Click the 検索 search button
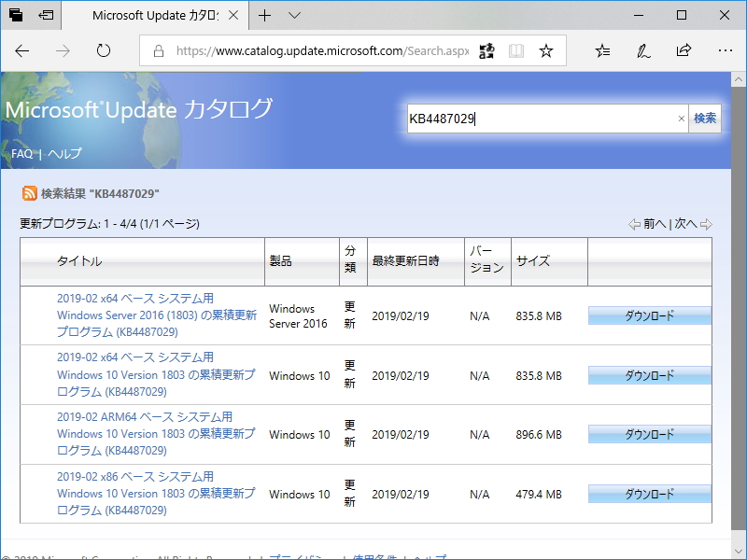This screenshot has width=747, height=560. tap(705, 119)
